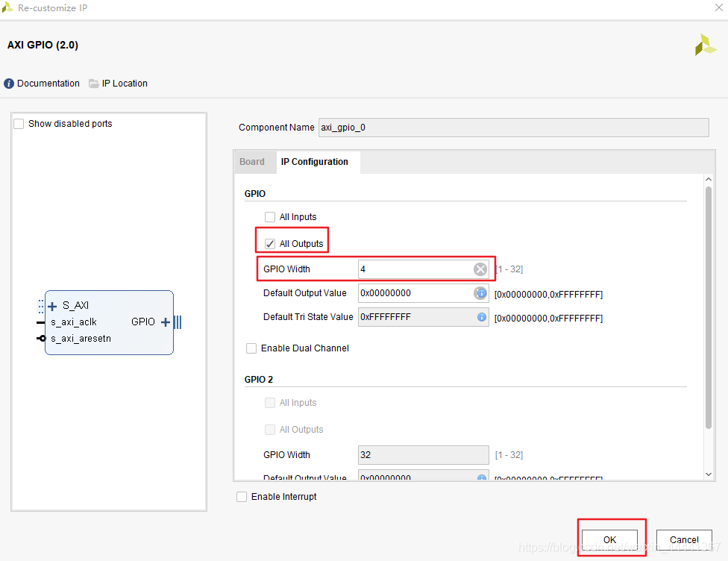728x561 pixels.
Task: Toggle All Outputs checkbox under GPIO 2
Action: (x=270, y=430)
